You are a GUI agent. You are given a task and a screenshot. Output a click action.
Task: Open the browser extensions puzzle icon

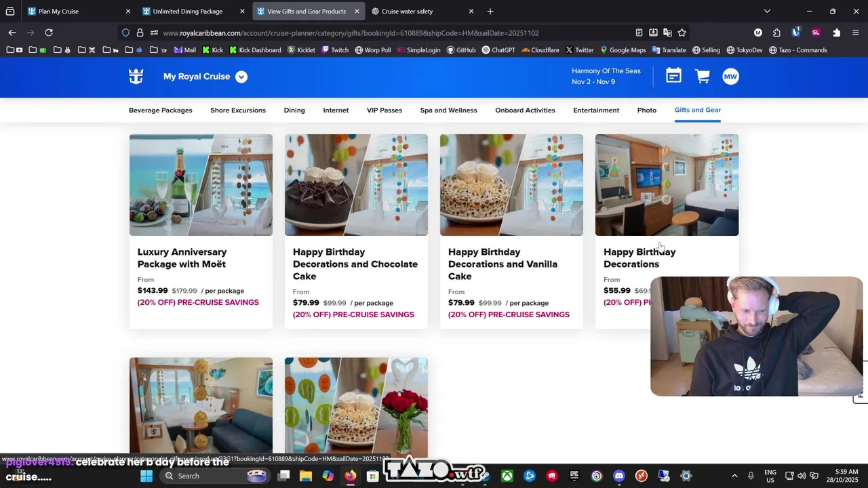coord(836,33)
